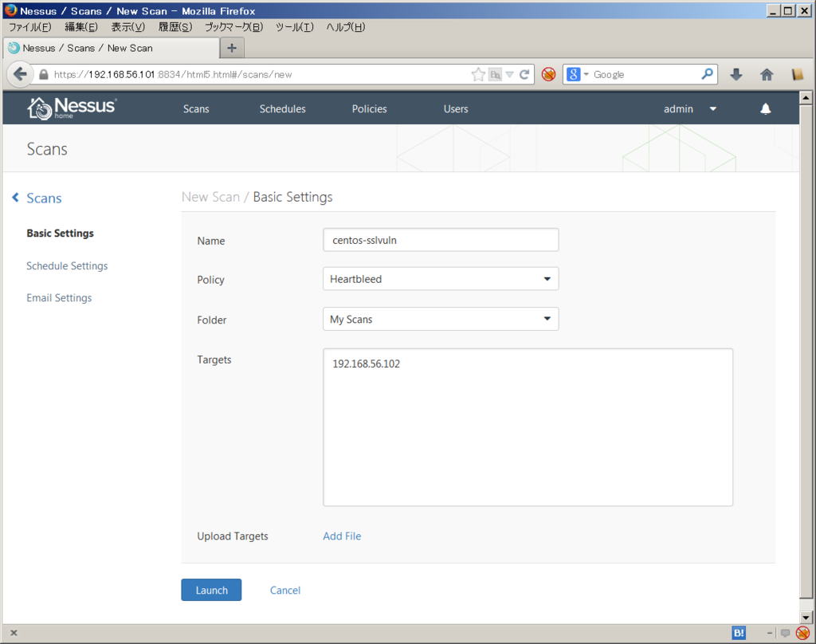Viewport: 816px width, 644px height.
Task: Launch the new scan
Action: tap(211, 590)
